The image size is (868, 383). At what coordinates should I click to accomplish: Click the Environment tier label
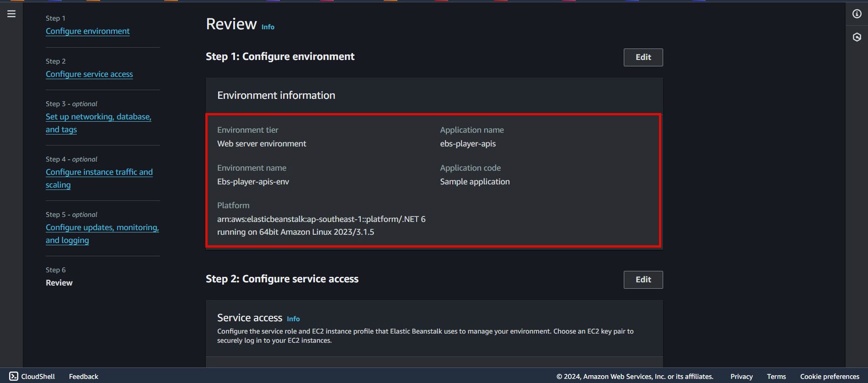coord(247,130)
